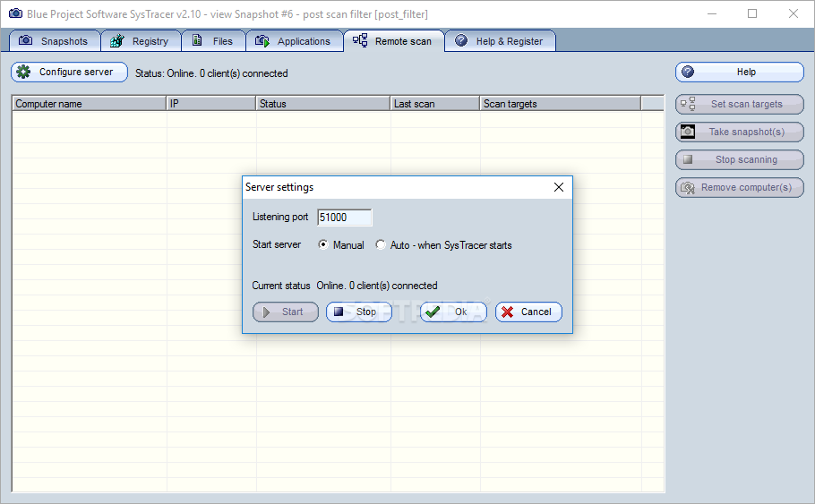The image size is (815, 504).
Task: Click the square stop icon in Stop scanning
Action: 688,159
